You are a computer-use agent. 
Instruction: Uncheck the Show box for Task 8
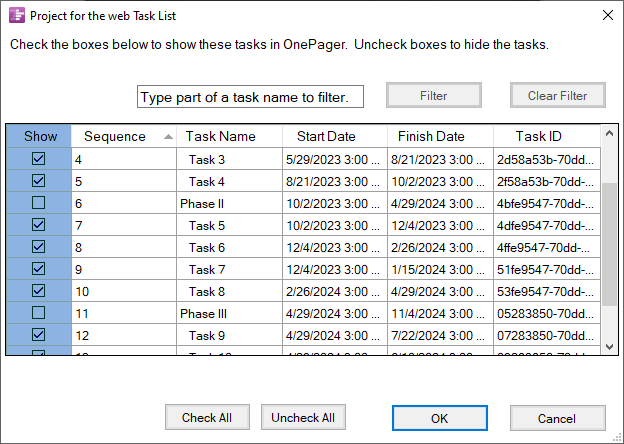pyautogui.click(x=39, y=291)
